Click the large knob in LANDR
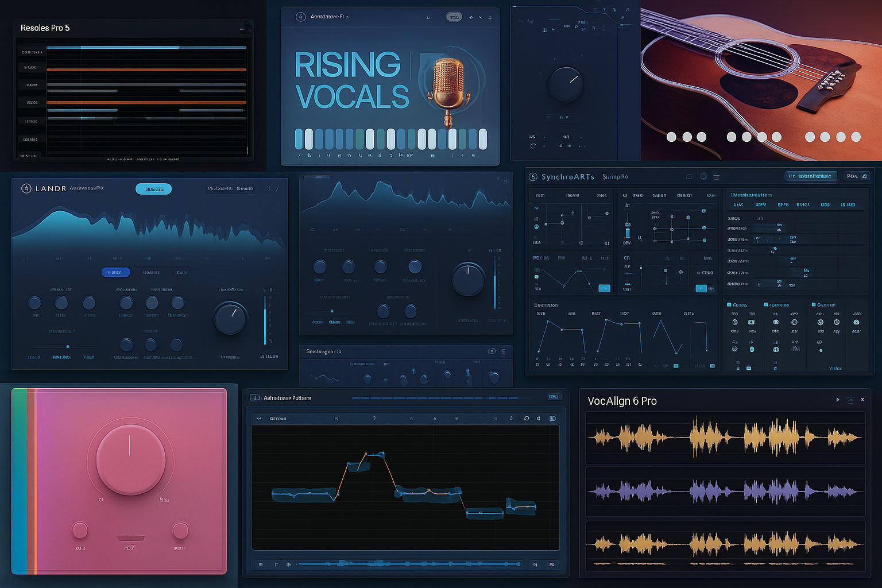The width and height of the screenshot is (882, 588). [x=230, y=319]
